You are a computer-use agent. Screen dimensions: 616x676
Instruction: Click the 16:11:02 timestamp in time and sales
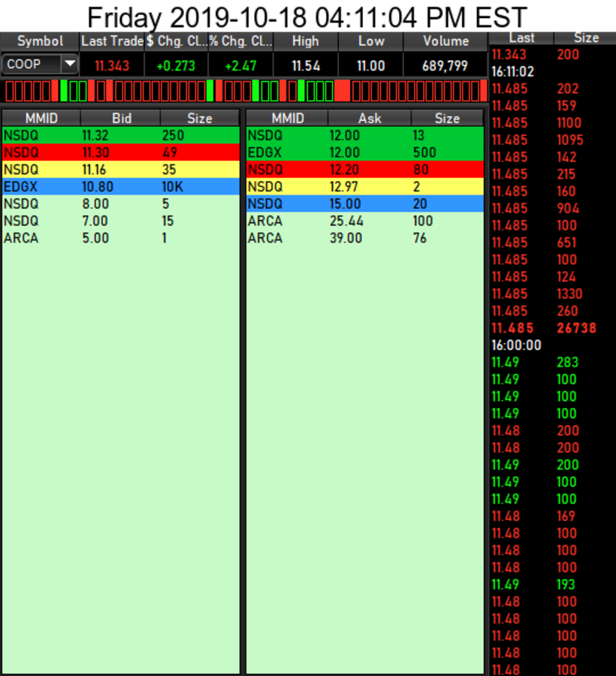click(513, 71)
